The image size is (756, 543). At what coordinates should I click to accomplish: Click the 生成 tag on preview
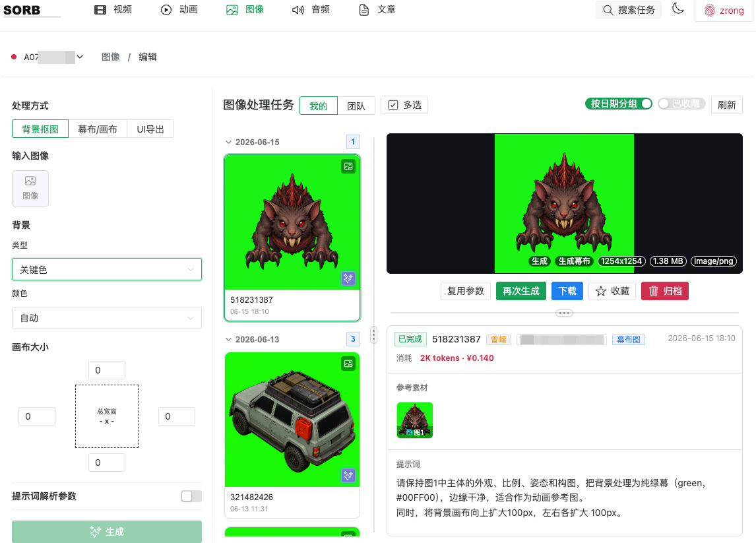[x=539, y=261]
